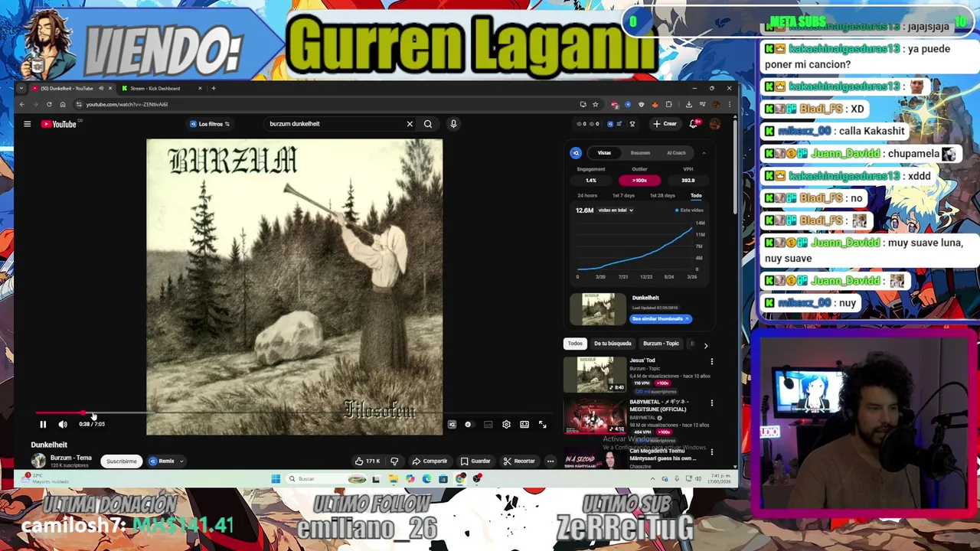Open the Windows Start button
This screenshot has height=551, width=980.
click(x=276, y=479)
